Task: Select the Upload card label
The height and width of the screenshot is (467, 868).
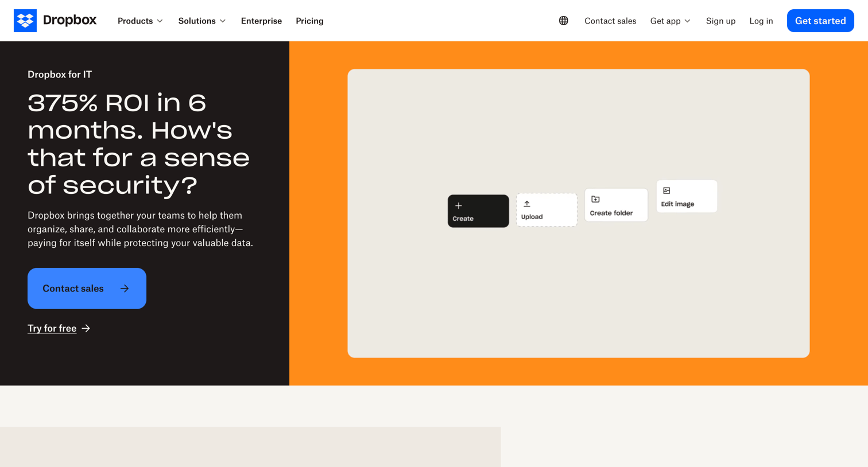Action: click(532, 217)
